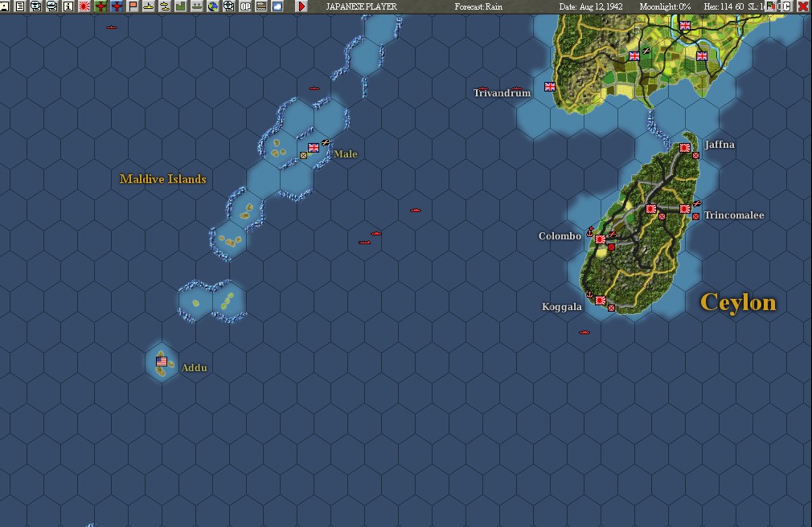The height and width of the screenshot is (527, 812).
Task: Click the airfield symbol next to Male
Action: (x=326, y=142)
